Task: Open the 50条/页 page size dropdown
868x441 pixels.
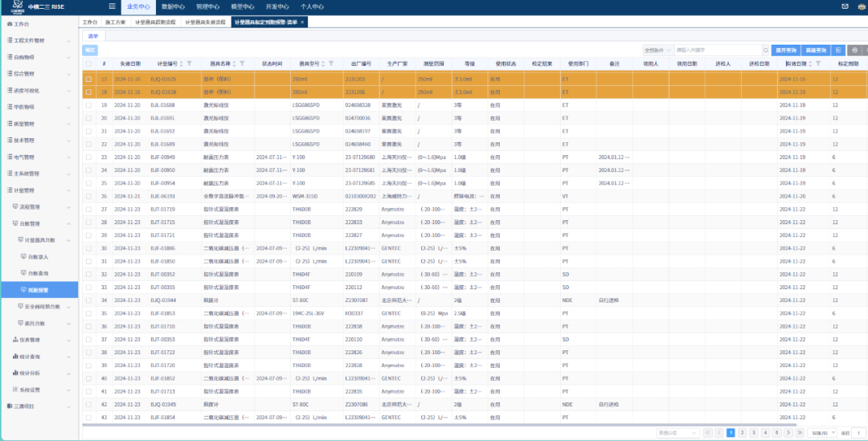Action: 821,433
